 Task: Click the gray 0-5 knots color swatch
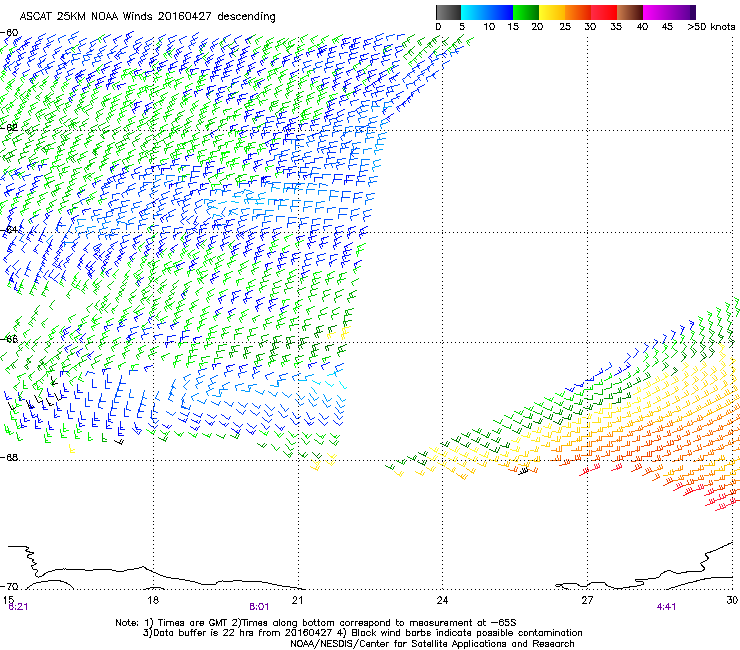click(448, 12)
